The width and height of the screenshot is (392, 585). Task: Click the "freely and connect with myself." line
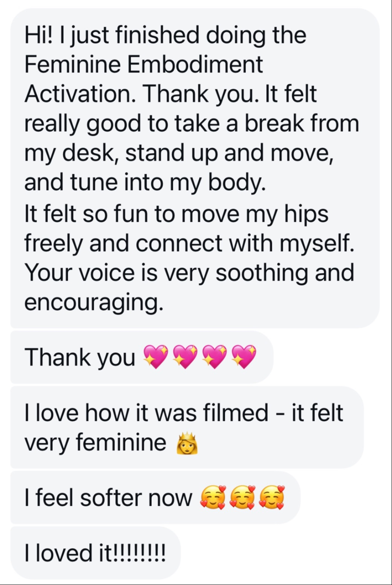click(x=189, y=243)
